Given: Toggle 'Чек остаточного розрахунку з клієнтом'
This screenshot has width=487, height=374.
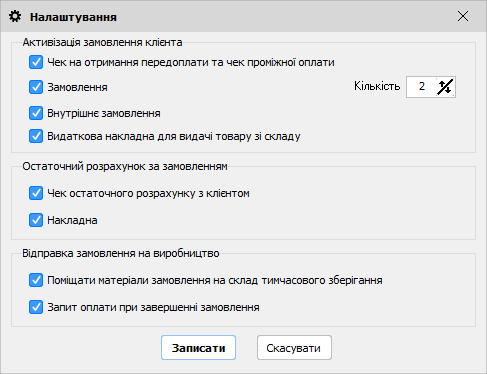Looking at the screenshot, I should point(36,193).
